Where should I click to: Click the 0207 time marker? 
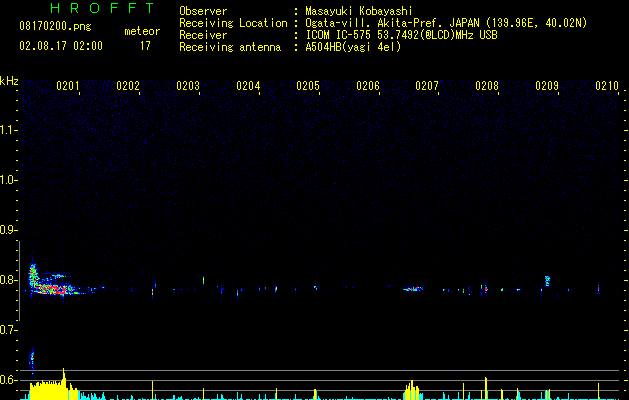[427, 86]
